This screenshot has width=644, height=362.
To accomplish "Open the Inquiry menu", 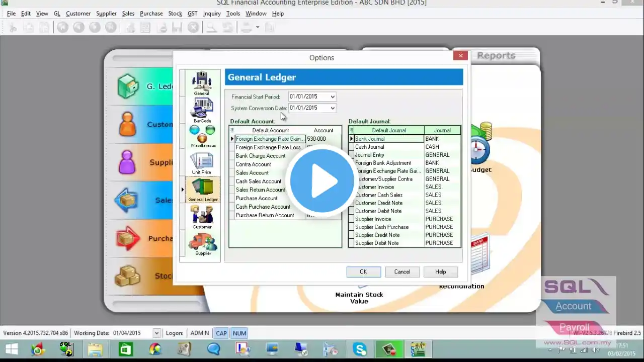I will point(212,14).
